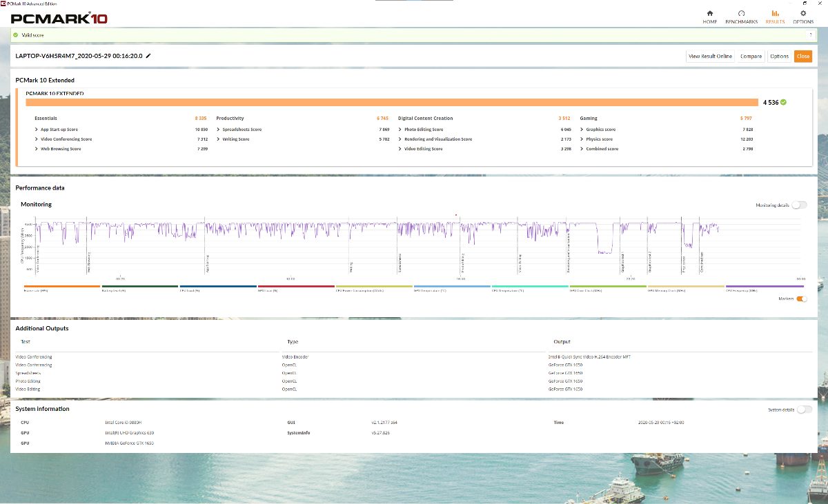Click the PCMark 10 logo
The width and height of the screenshot is (828, 504).
pos(59,19)
